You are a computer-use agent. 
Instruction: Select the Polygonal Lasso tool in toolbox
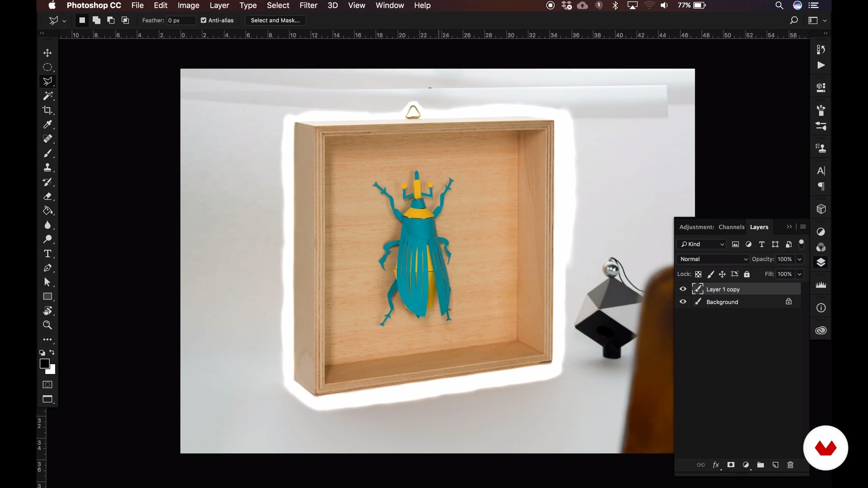pyautogui.click(x=47, y=81)
